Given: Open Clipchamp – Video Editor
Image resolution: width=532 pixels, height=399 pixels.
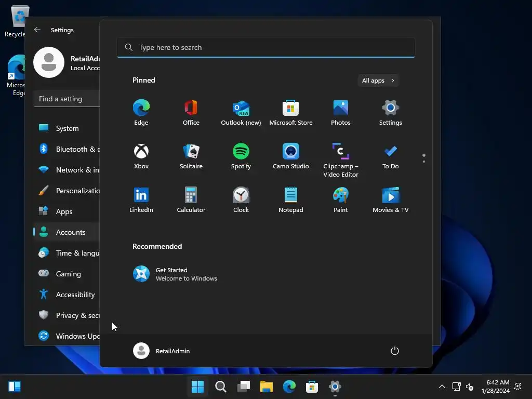Looking at the screenshot, I should 341,160.
